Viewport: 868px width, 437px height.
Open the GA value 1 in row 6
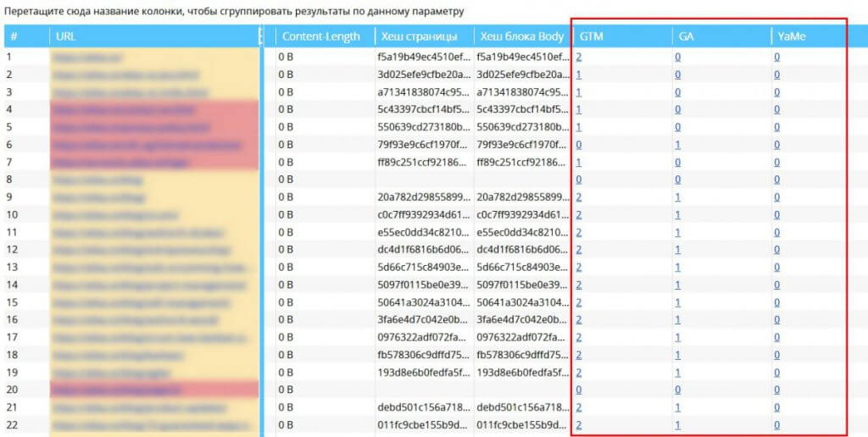678,144
